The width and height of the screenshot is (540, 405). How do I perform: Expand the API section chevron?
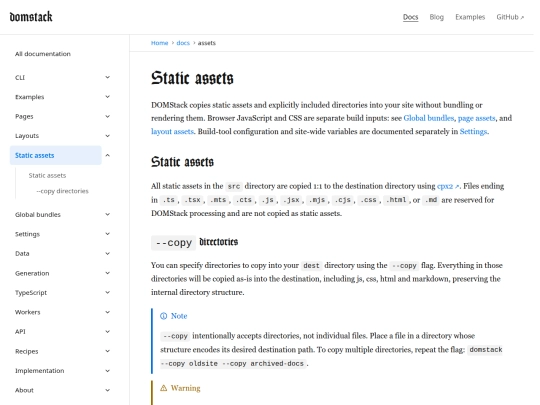point(107,331)
